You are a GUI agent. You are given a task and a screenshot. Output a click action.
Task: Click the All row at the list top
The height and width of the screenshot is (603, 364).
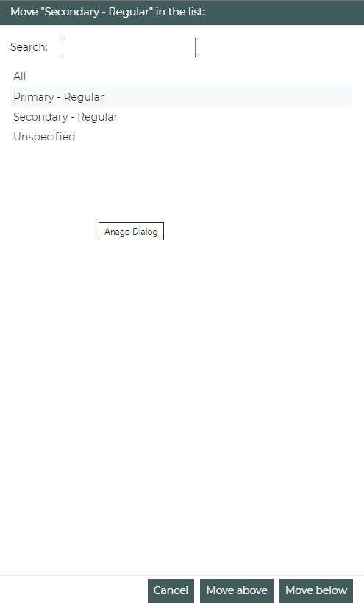coord(181,76)
